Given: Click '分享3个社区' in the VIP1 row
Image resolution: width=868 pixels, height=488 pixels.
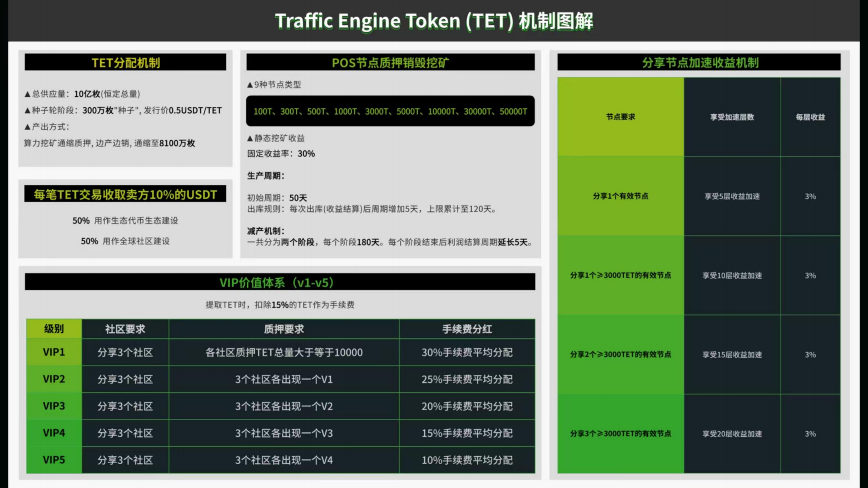Looking at the screenshot, I should tap(125, 352).
